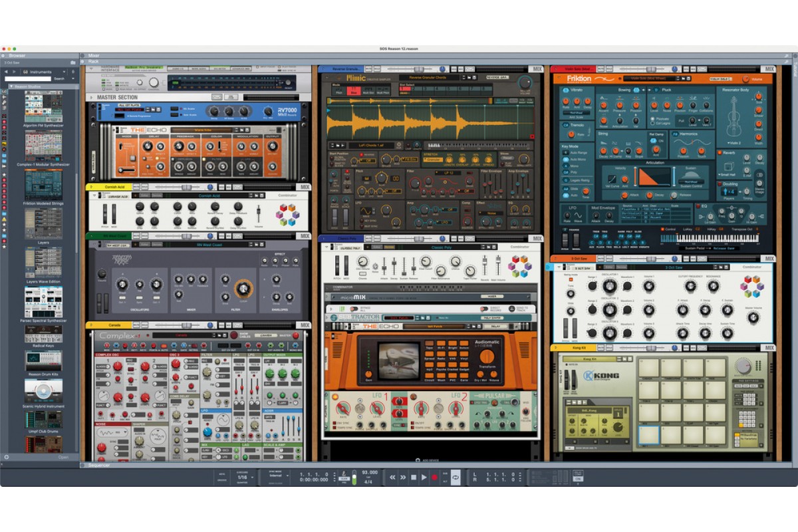Select the Radical Keys instrument

[43, 334]
